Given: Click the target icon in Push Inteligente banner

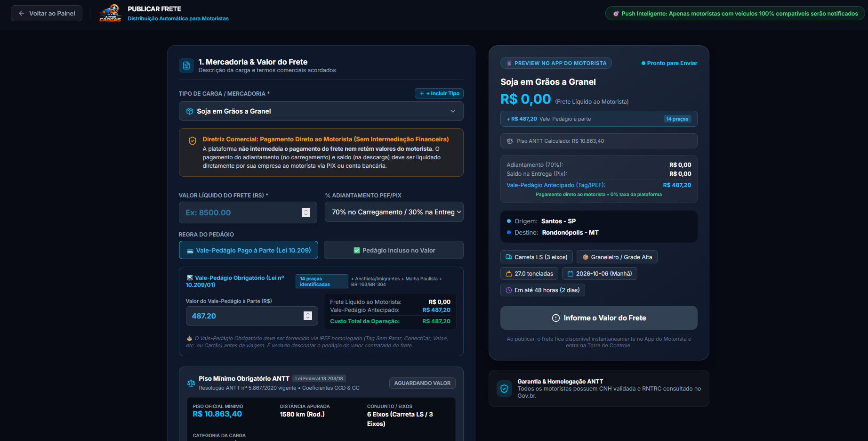Looking at the screenshot, I should [x=616, y=14].
